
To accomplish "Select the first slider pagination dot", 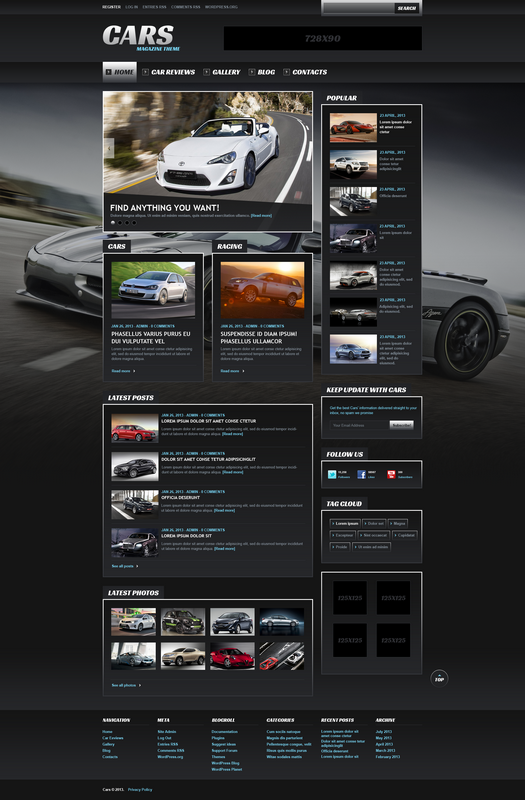I will pyautogui.click(x=113, y=222).
